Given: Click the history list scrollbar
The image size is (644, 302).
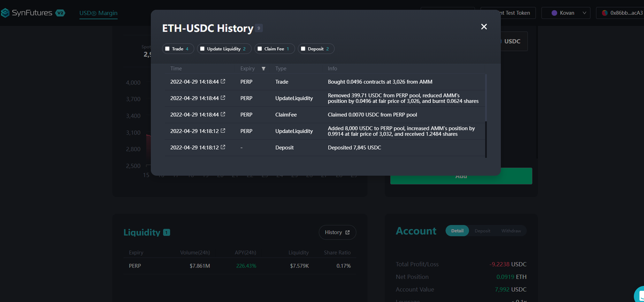Looking at the screenshot, I should click(486, 116).
